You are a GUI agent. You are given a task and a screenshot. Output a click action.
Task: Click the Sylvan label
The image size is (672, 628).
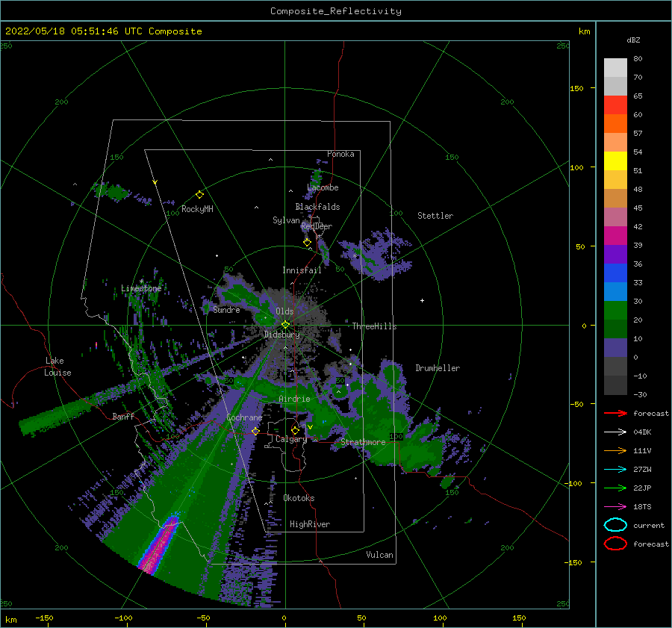click(x=286, y=220)
